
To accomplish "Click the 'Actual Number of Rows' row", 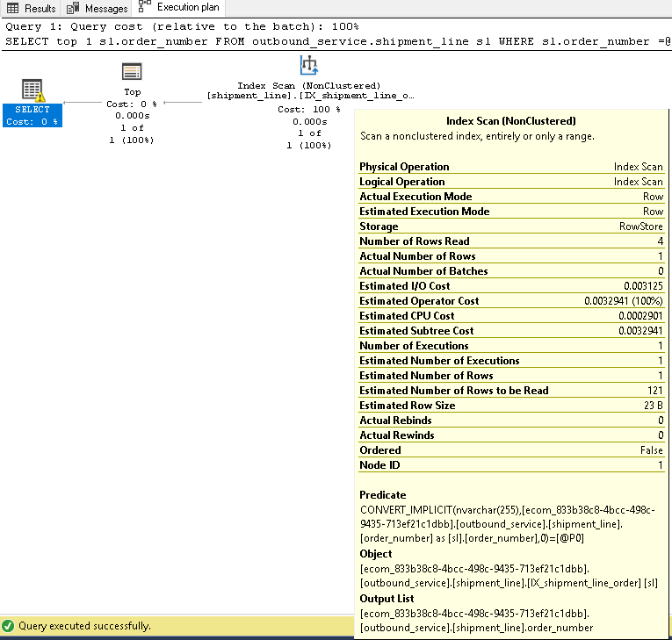I will [511, 256].
